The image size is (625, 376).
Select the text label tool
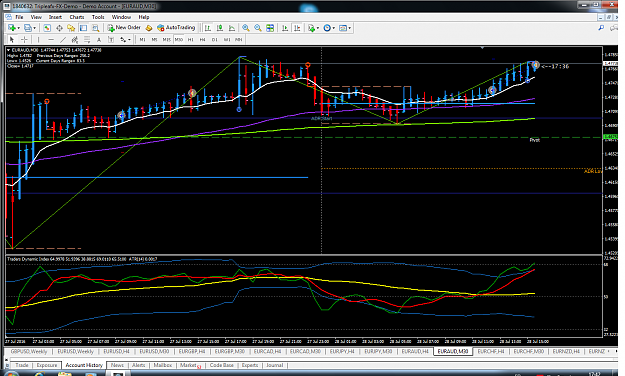(x=99, y=39)
